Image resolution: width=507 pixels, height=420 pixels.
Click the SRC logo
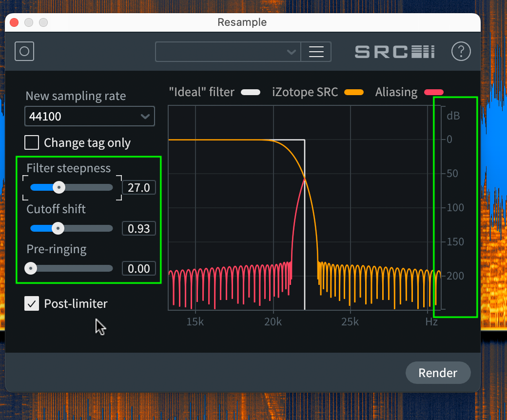pyautogui.click(x=395, y=52)
